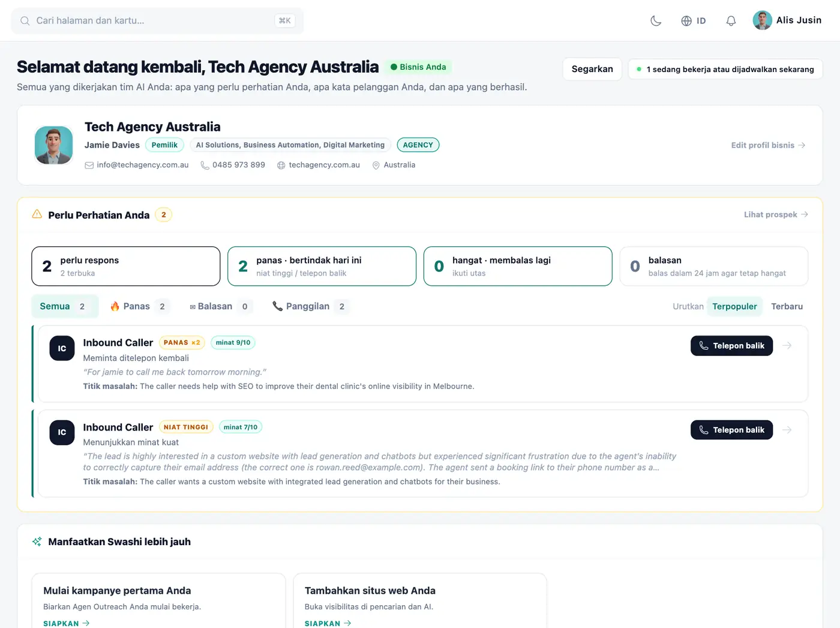Click the location pin icon beside Australia
The image size is (840, 628).
pyautogui.click(x=376, y=165)
